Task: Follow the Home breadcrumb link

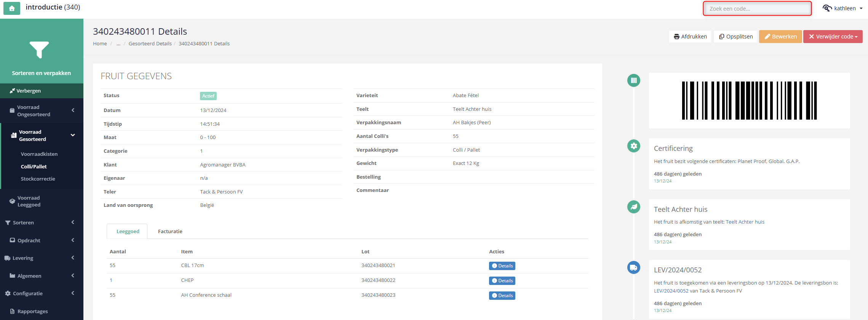Action: (100, 43)
